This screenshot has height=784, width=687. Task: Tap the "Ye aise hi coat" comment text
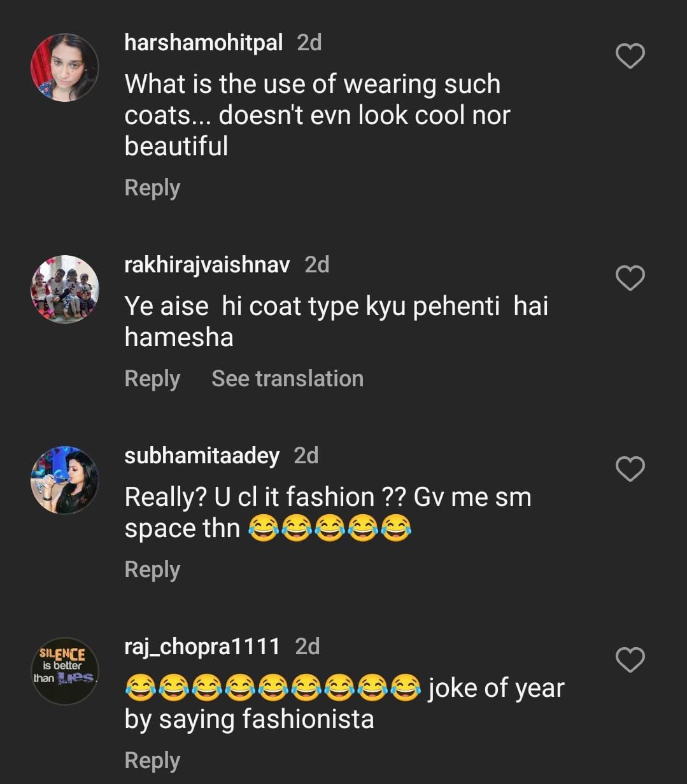tap(336, 321)
